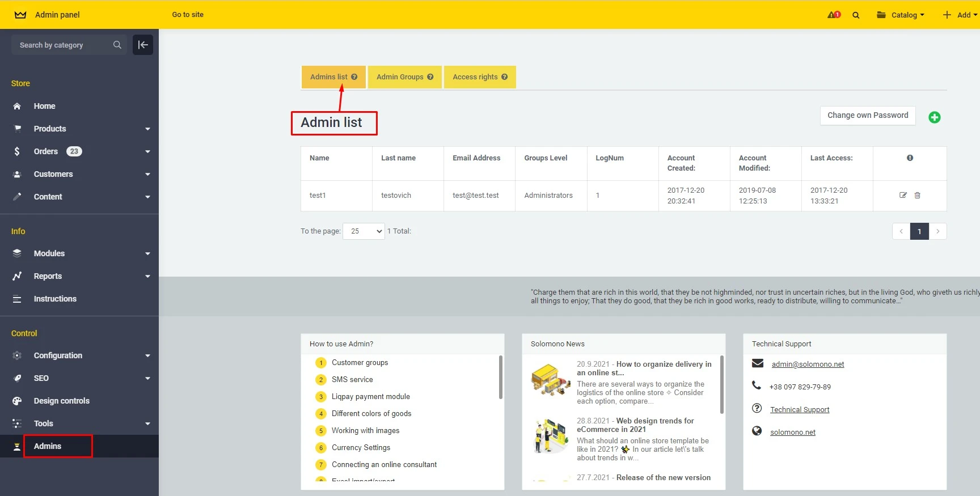Click help icon on Admin Groups tab
The width and height of the screenshot is (980, 496).
[430, 77]
